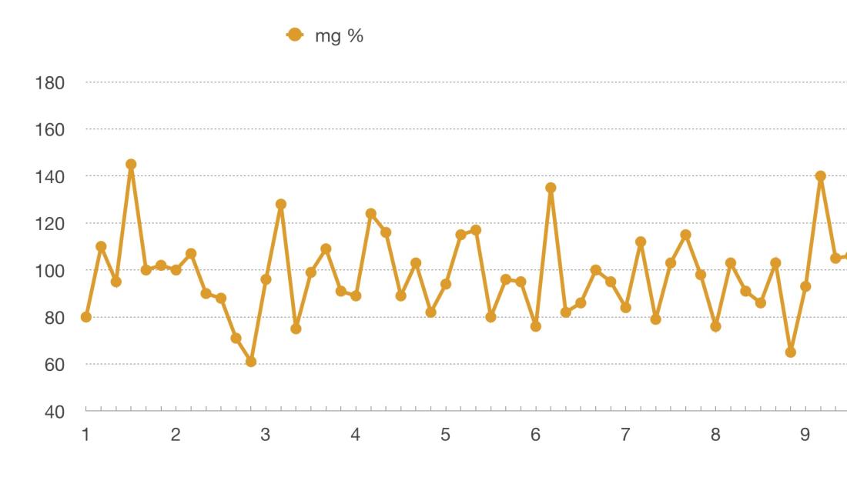Click the y-axis label 100
This screenshot has width=847, height=504.
(49, 270)
